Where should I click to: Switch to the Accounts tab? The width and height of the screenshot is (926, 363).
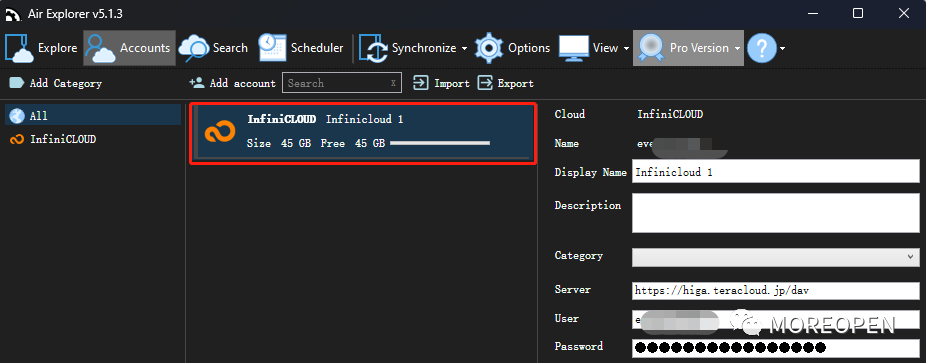point(129,48)
